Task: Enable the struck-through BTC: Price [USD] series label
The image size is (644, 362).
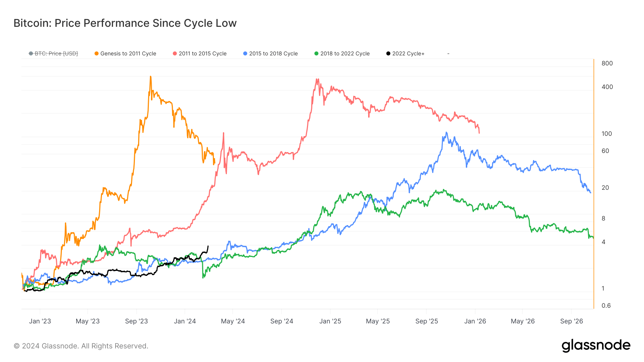Action: (x=56, y=54)
